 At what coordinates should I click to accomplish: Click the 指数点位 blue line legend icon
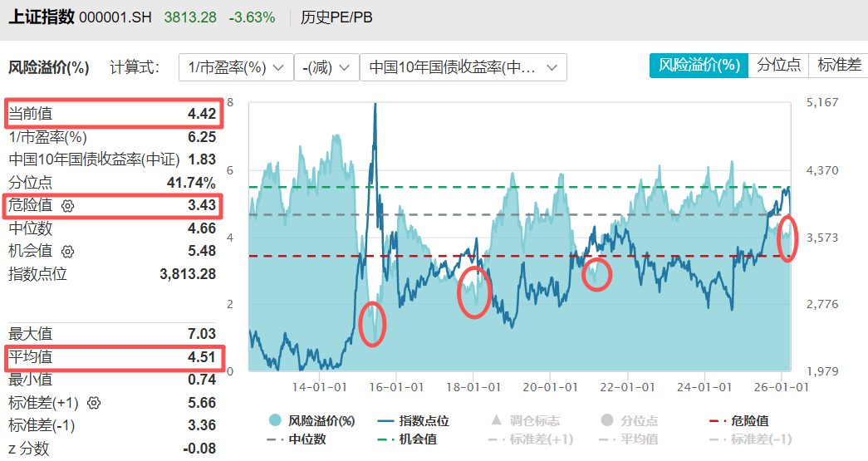(385, 421)
